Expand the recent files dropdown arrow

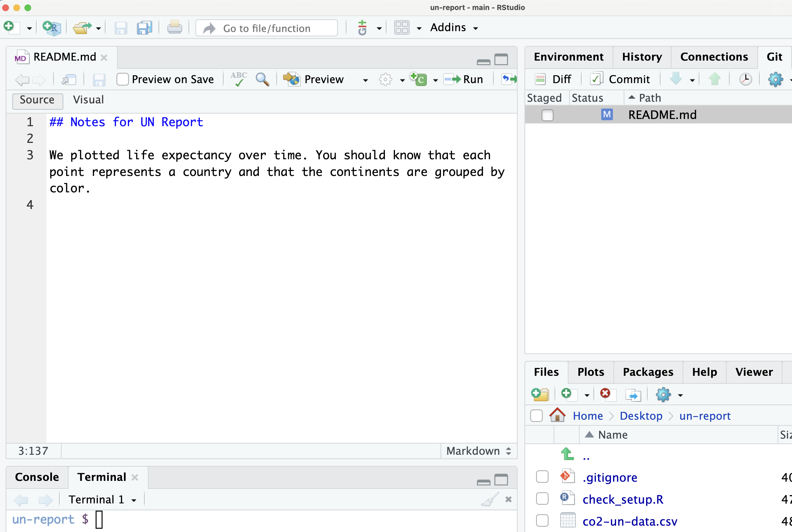98,29
